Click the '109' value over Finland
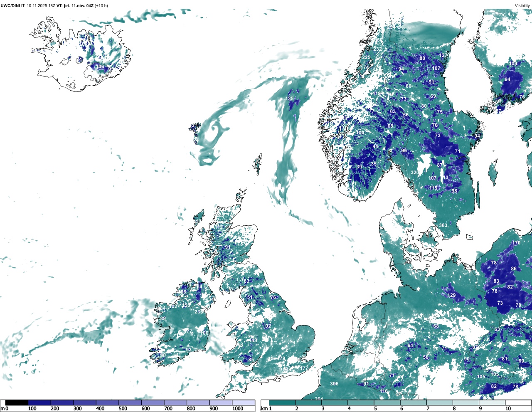 pos(514,64)
